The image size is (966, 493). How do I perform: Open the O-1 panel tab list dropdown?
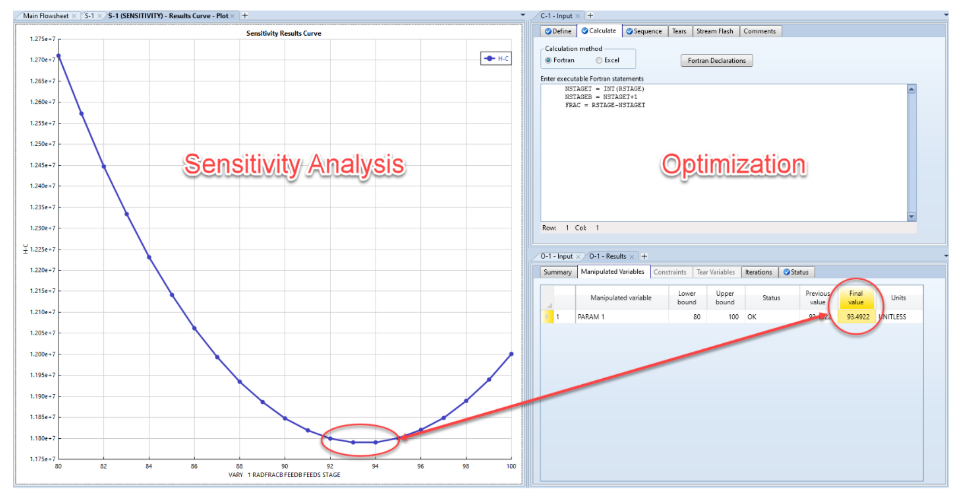pos(947,257)
